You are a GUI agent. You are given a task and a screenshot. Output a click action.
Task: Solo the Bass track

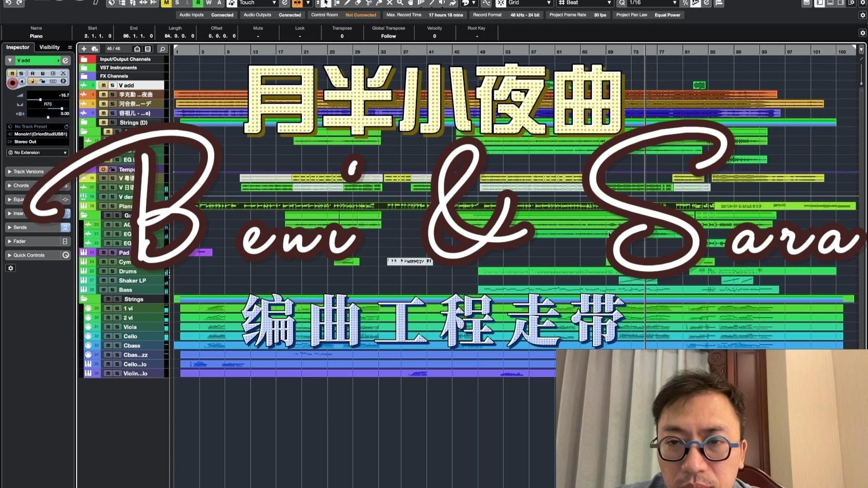pos(112,290)
